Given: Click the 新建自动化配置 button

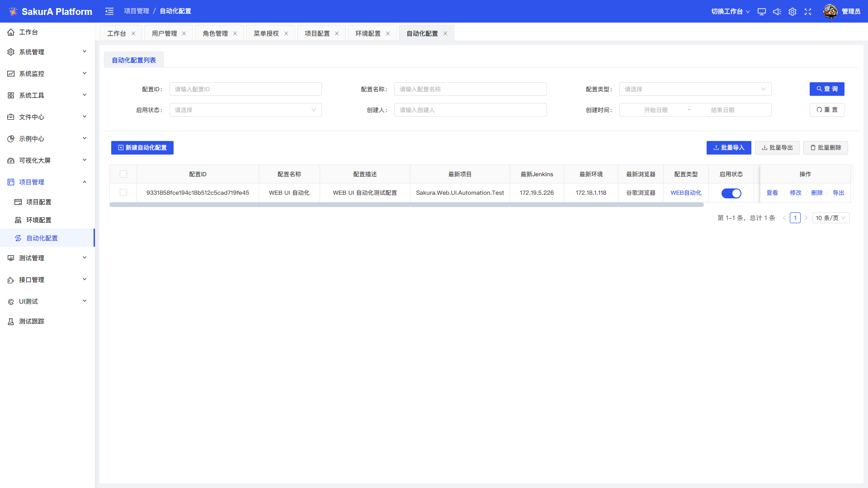Looking at the screenshot, I should point(142,148).
